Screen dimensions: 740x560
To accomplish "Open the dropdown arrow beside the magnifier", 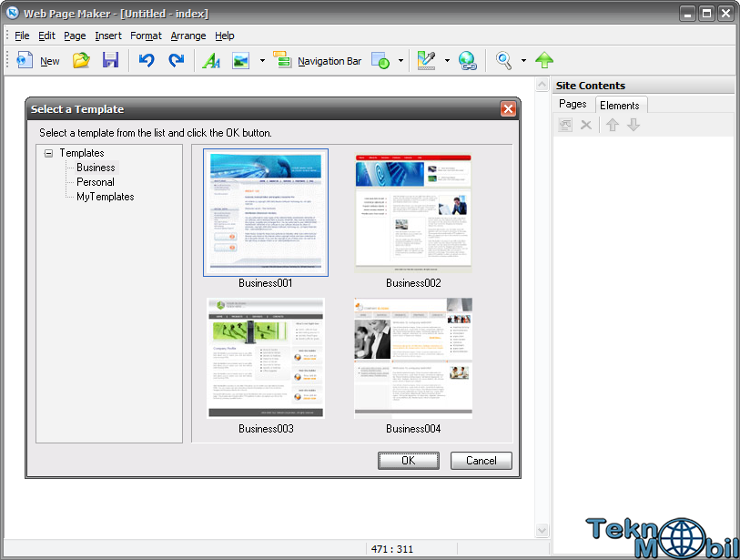I will (523, 60).
